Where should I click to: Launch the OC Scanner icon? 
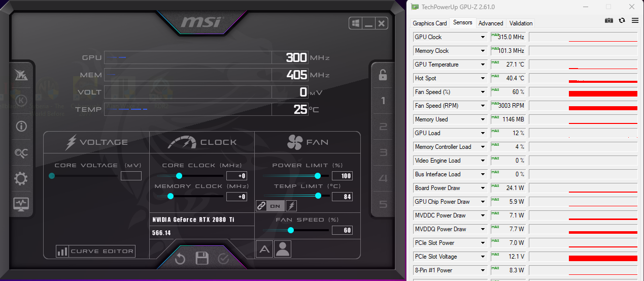[21, 153]
